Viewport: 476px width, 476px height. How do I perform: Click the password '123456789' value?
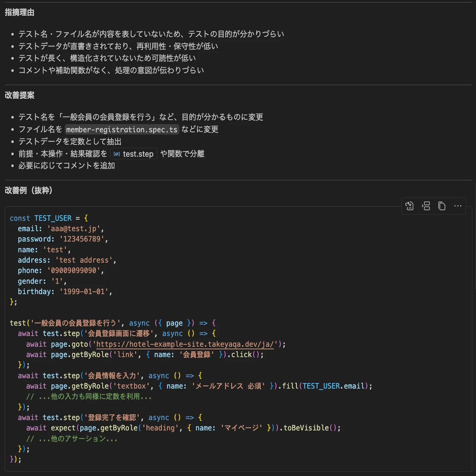point(82,239)
